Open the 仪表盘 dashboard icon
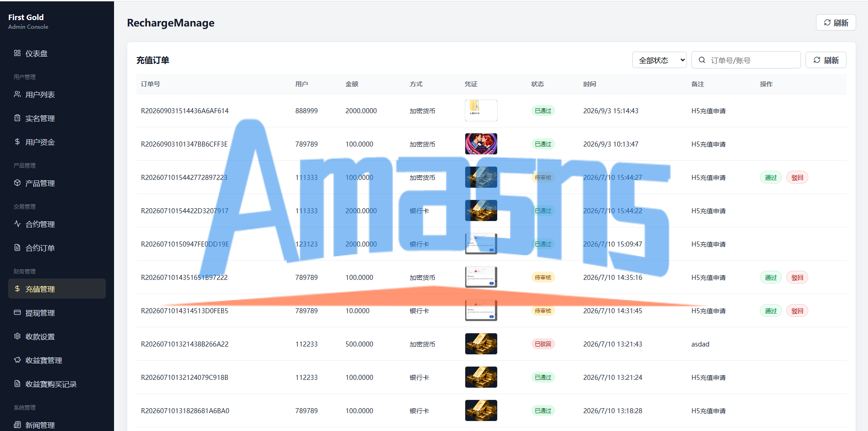This screenshot has height=431, width=868. click(17, 53)
